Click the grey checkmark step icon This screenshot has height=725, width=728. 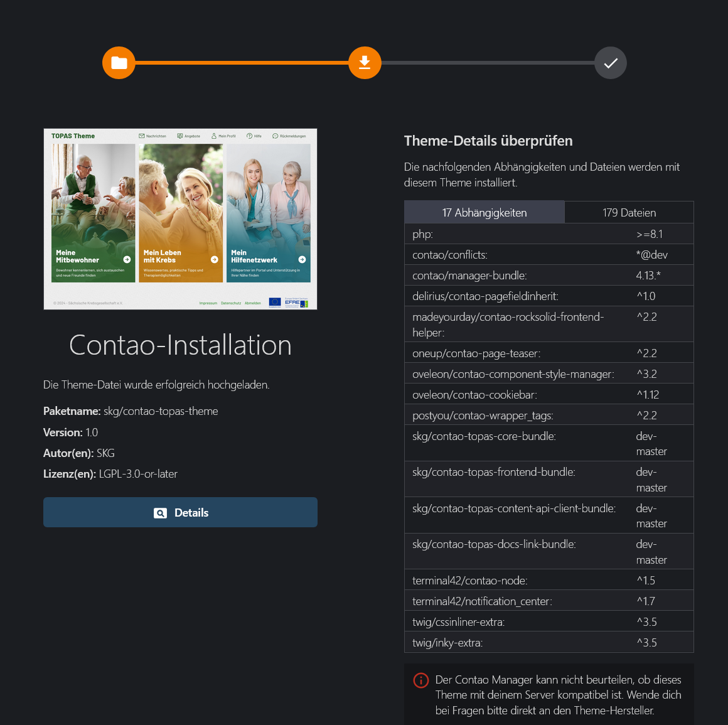pos(611,63)
